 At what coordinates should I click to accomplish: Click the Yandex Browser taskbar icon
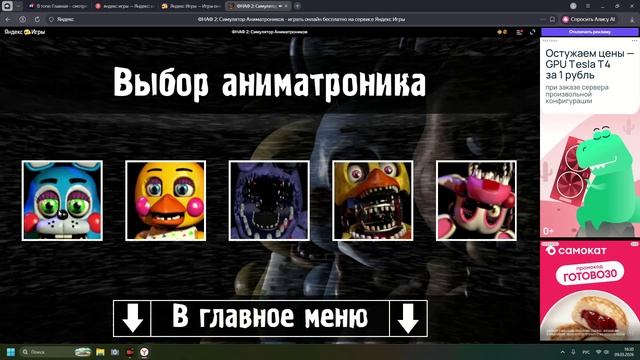(x=144, y=352)
